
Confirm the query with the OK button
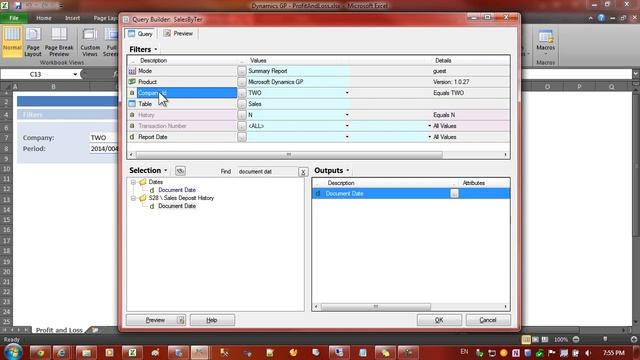(x=439, y=320)
